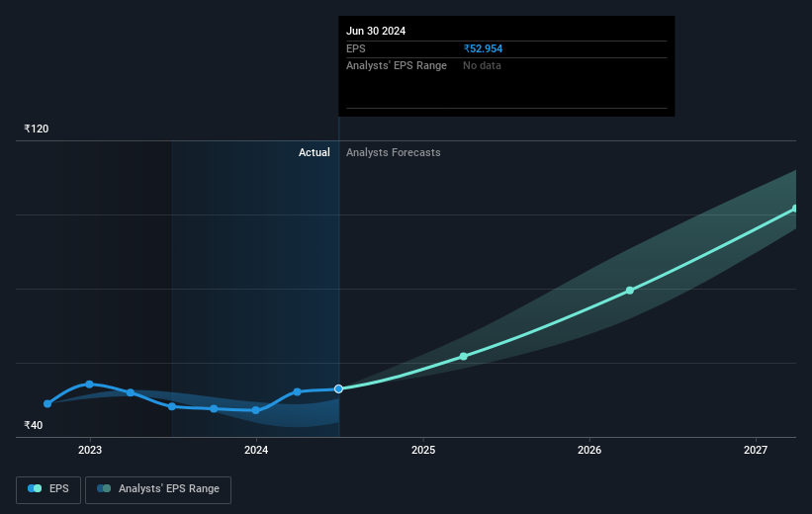
Task: Click the 'Actual' section label
Action: [314, 152]
